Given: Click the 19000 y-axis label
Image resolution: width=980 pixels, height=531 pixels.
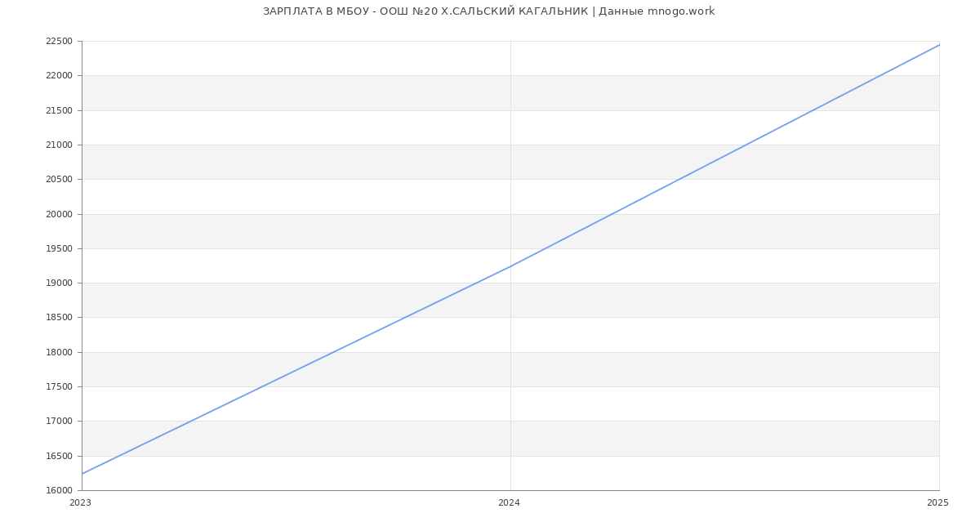Looking at the screenshot, I should (x=59, y=283).
